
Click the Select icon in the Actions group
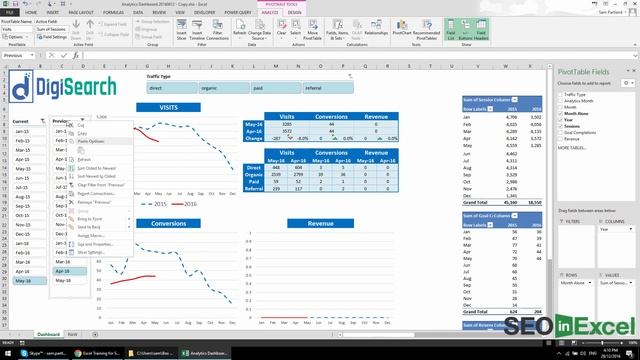296,28
